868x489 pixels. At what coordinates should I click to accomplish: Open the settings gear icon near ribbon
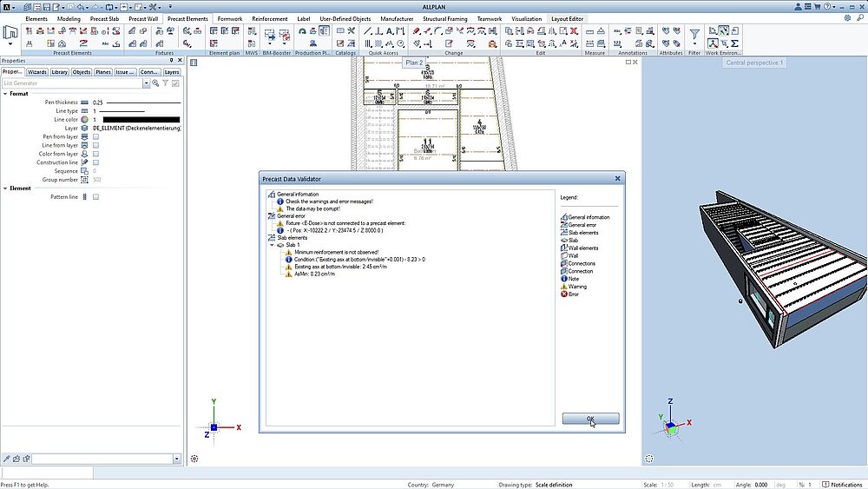click(845, 19)
